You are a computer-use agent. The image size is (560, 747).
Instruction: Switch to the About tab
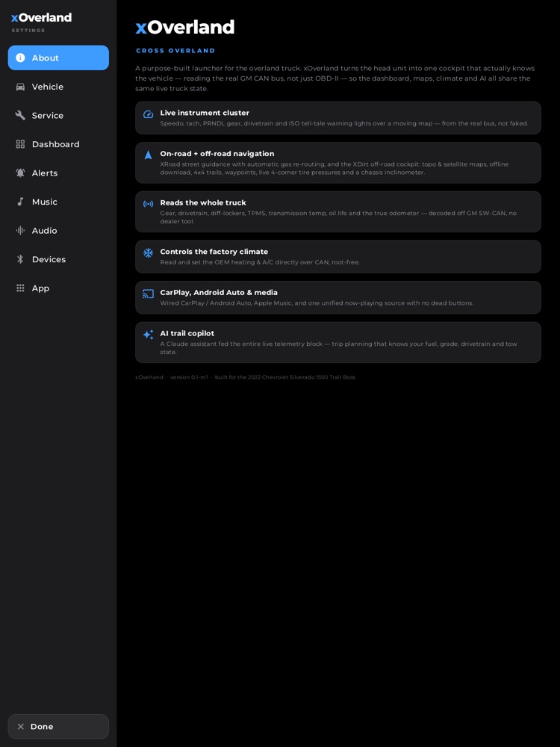58,58
